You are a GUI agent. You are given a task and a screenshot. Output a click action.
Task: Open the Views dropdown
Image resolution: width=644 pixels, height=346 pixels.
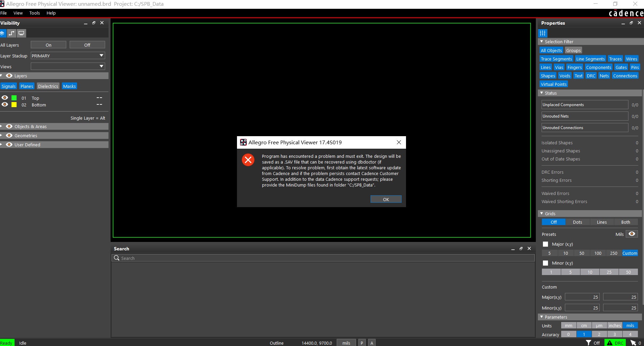click(68, 66)
